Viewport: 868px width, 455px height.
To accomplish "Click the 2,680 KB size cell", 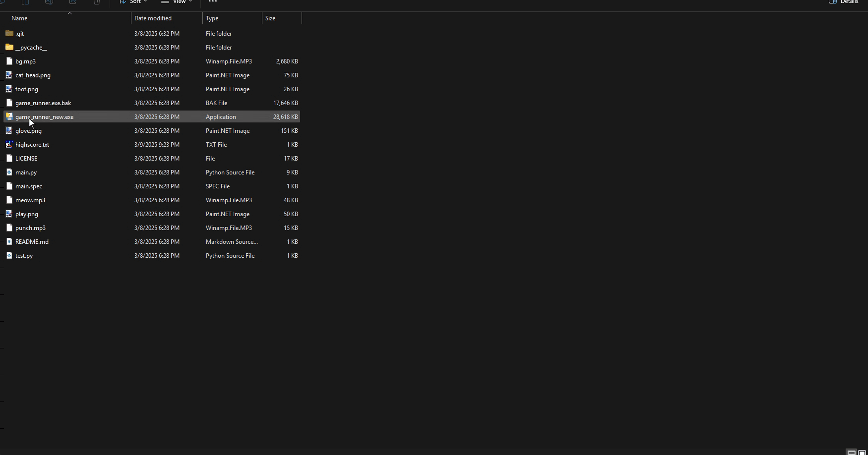I will click(287, 61).
